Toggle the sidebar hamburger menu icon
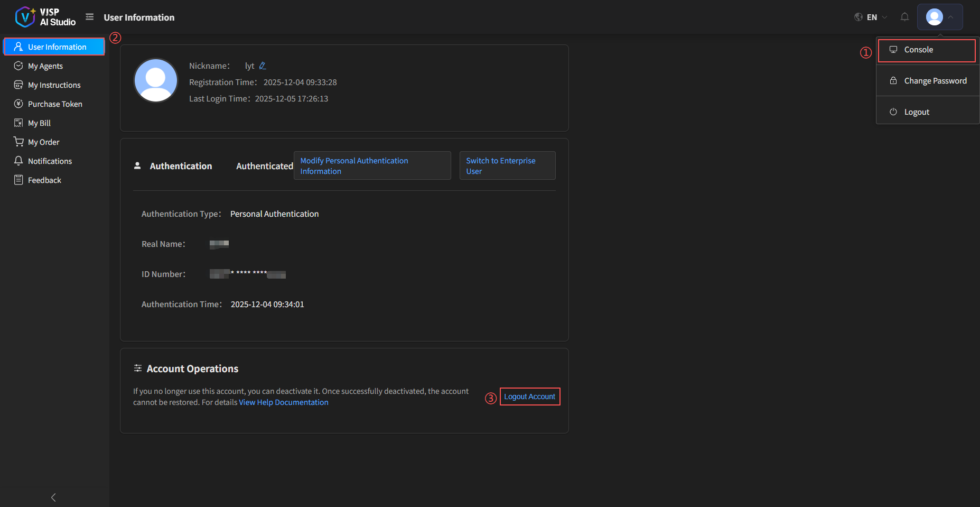 (x=90, y=17)
